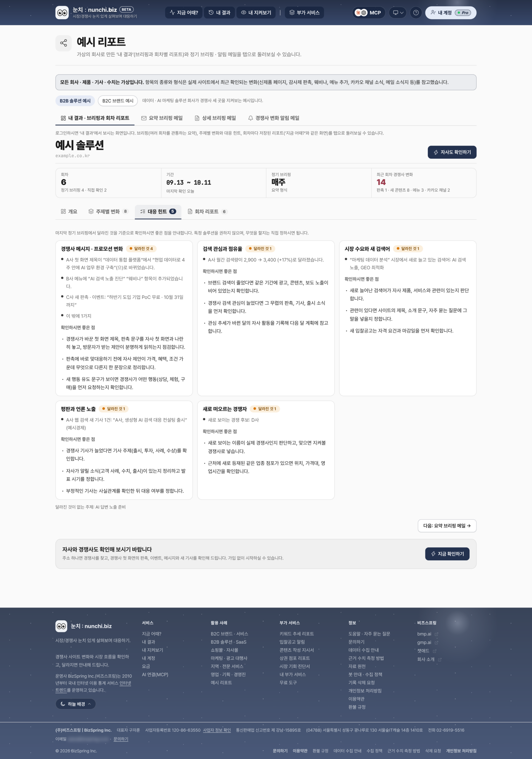532x759 pixels.
Task: Select the 대응 힌트 sub-tab
Action: (x=158, y=212)
